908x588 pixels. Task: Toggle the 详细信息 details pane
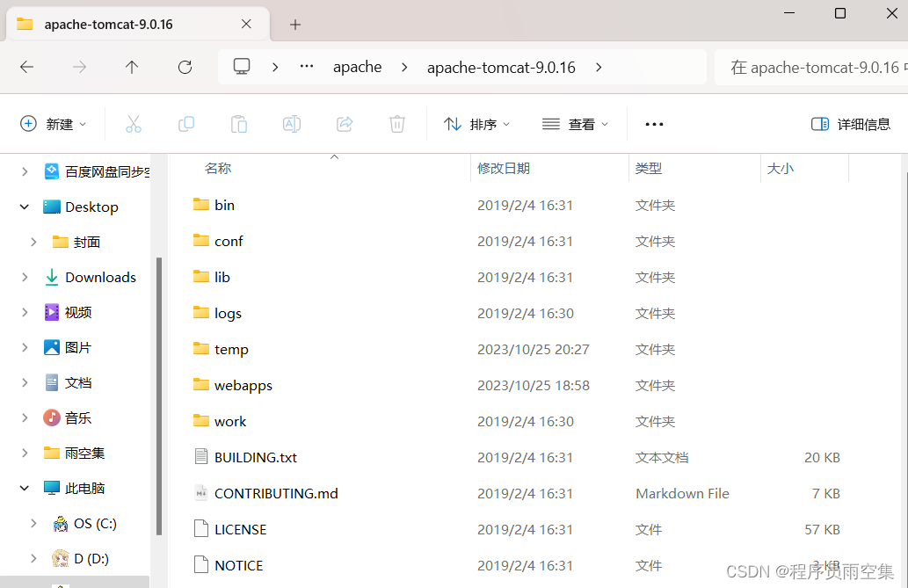point(851,124)
